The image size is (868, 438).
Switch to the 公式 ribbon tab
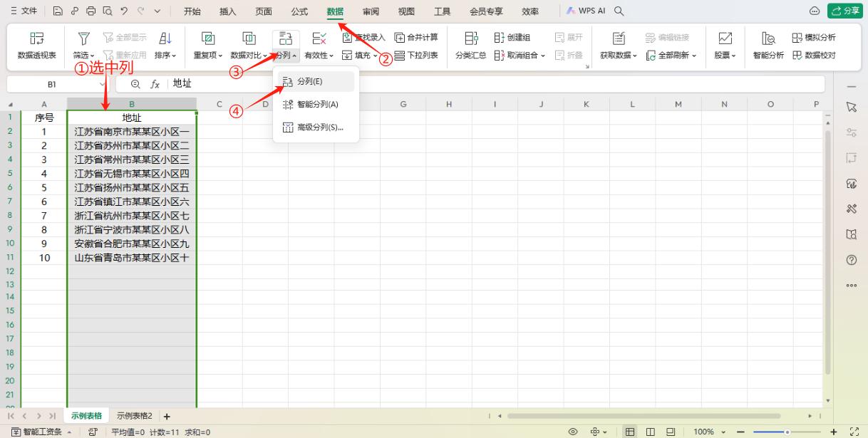[299, 11]
